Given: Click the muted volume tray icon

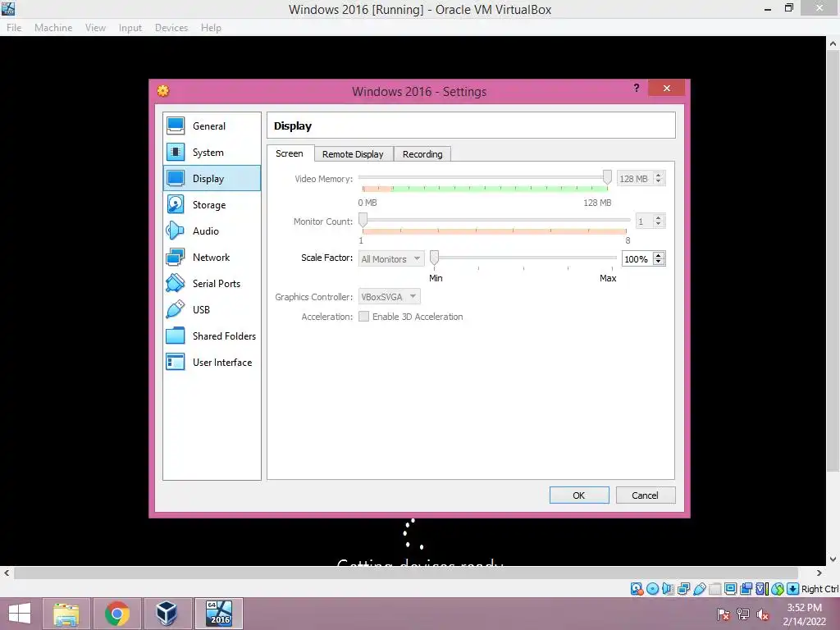Looking at the screenshot, I should pyautogui.click(x=762, y=614).
